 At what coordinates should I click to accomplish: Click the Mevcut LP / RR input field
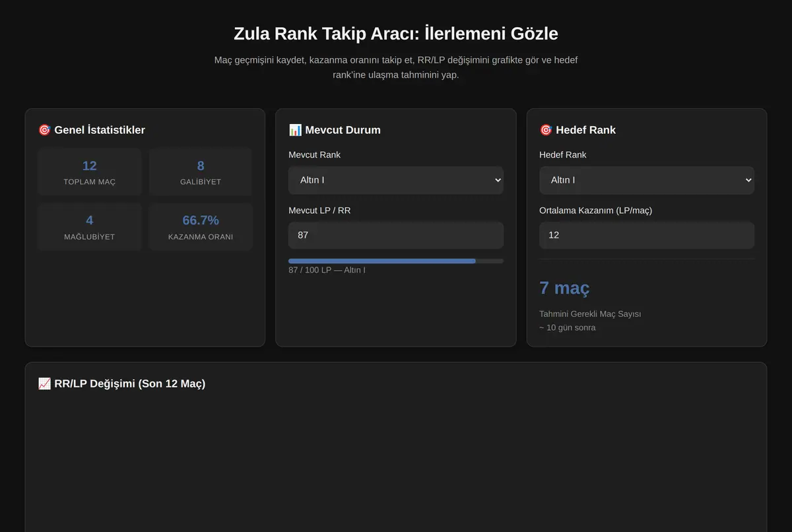pyautogui.click(x=396, y=235)
